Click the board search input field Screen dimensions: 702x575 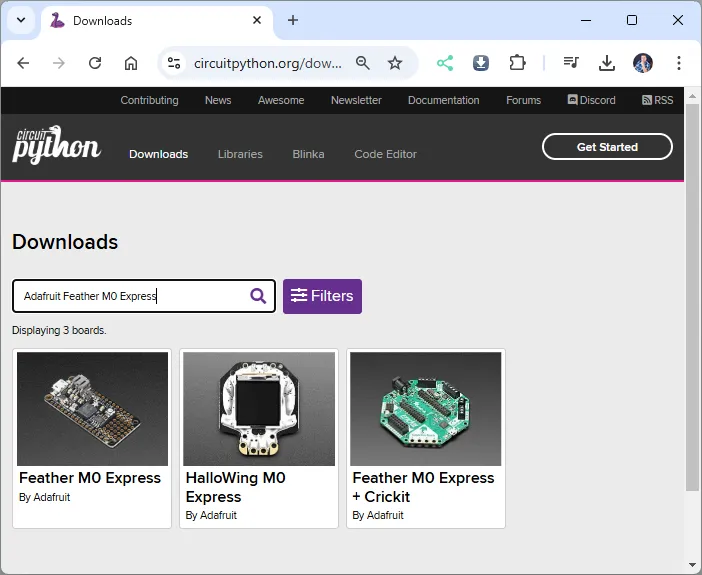pyautogui.click(x=130, y=296)
